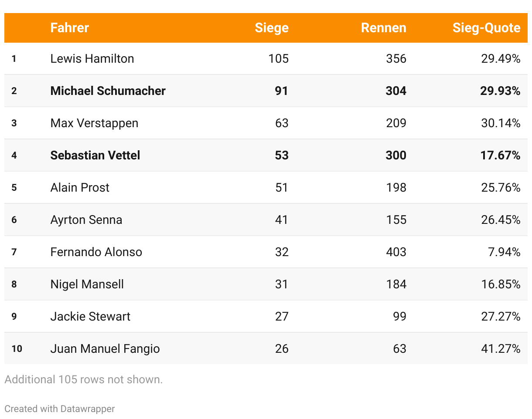Image resolution: width=532 pixels, height=419 pixels.
Task: Select the Lewis Hamilton name cell
Action: coord(92,59)
